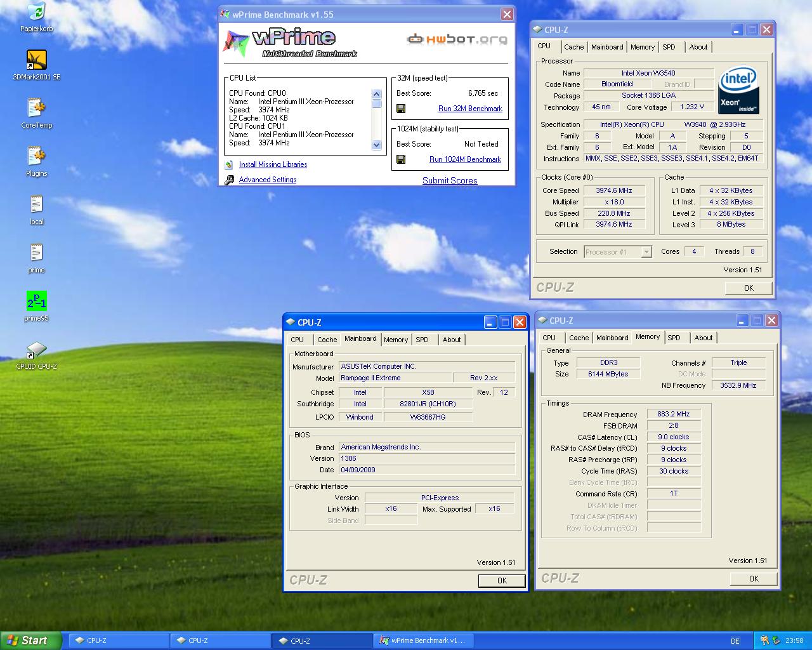Click the Winbond LPCIO field
Image resolution: width=812 pixels, height=650 pixels.
[360, 417]
